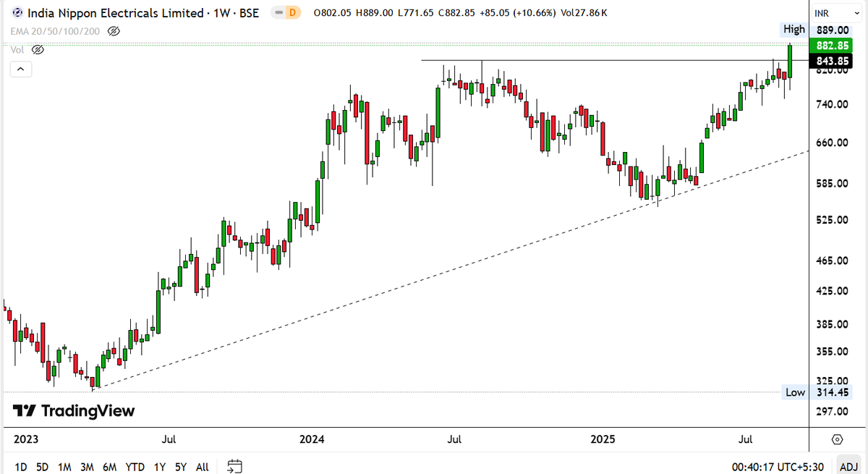The height and width of the screenshot is (474, 868).
Task: Click the 2025 label on time axis
Action: coord(603,439)
